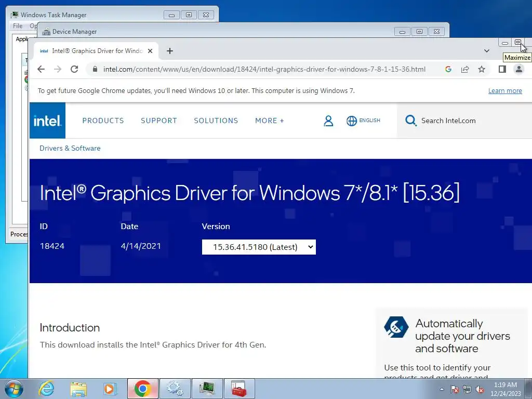Image resolution: width=532 pixels, height=399 pixels.
Task: Click the forward navigation arrow in Chrome
Action: tap(58, 69)
